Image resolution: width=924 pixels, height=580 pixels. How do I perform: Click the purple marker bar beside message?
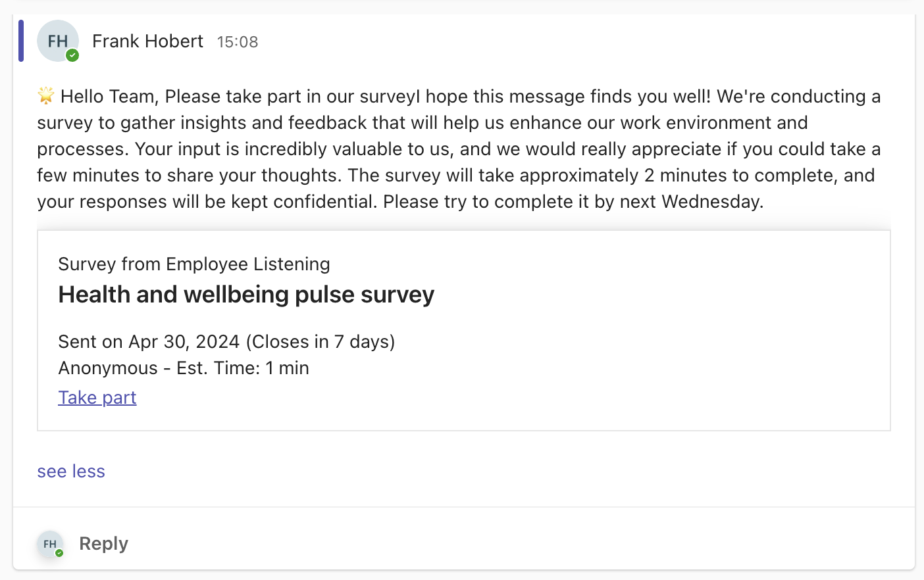(x=21, y=41)
